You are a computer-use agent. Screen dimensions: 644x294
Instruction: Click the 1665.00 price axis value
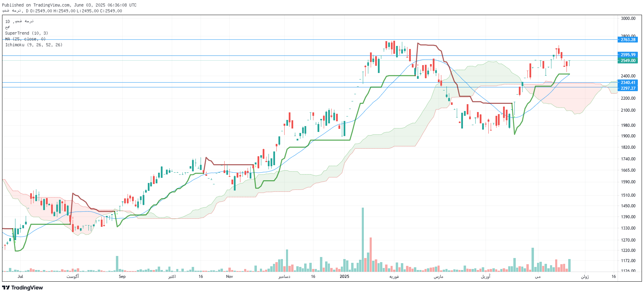point(628,170)
